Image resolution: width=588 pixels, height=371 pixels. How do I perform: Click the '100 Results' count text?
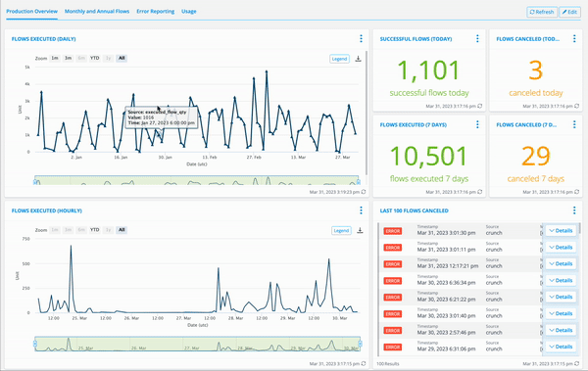pyautogui.click(x=388, y=364)
